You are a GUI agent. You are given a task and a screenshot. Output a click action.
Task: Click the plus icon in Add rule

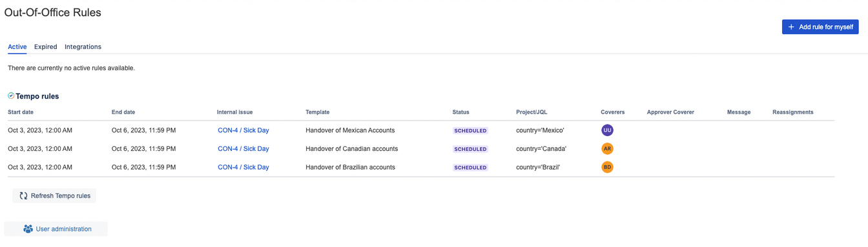(x=791, y=27)
